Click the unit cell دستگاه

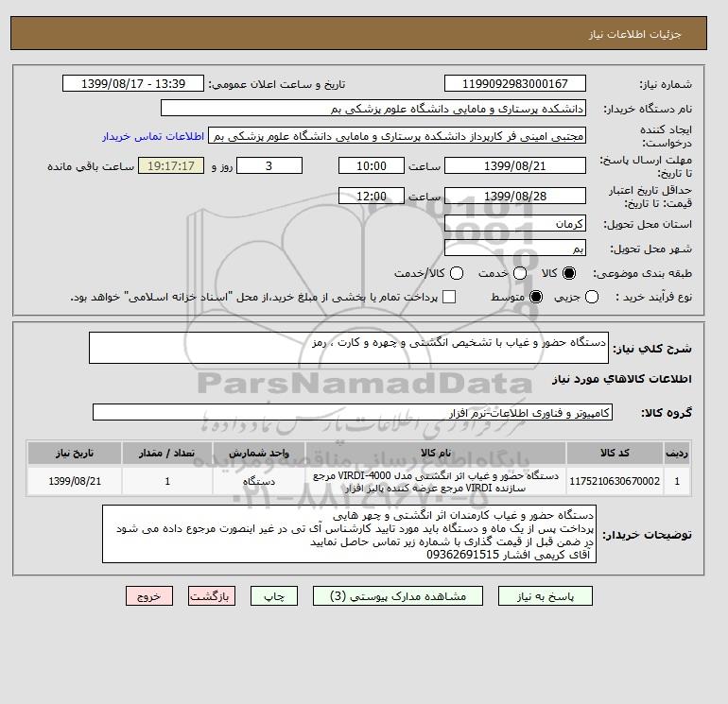259,481
